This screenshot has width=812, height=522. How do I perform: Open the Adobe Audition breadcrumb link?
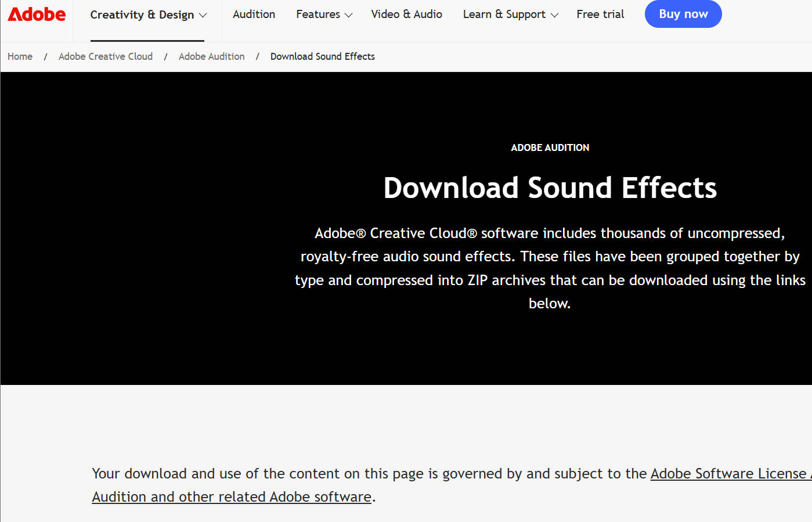click(x=211, y=56)
